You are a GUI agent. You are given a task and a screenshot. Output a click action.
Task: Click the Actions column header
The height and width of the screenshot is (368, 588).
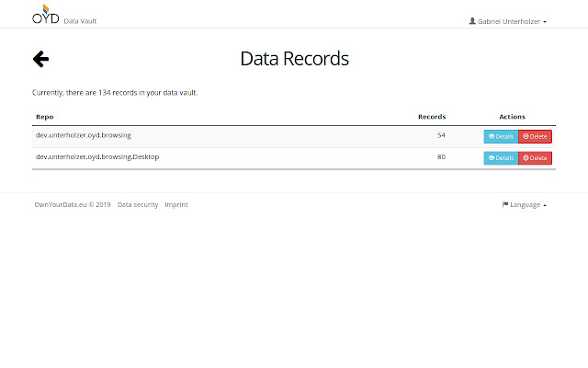point(512,117)
